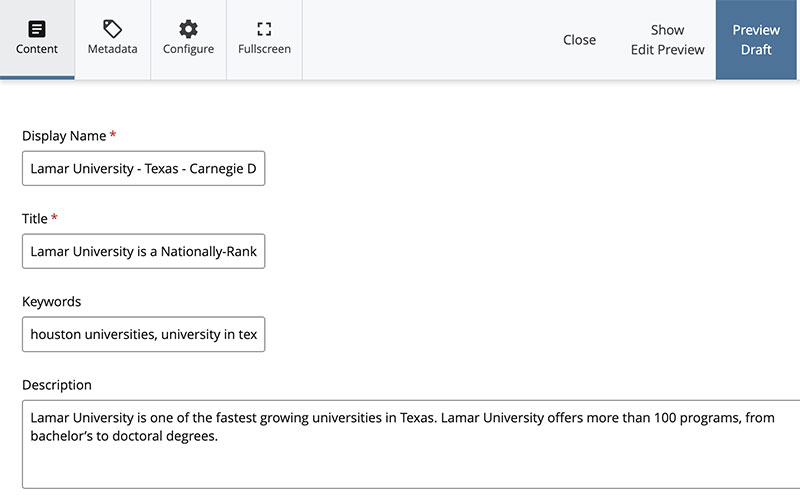Screen dimensions: 800x501
Task: Click the Fullscreen expand icon
Action: 264,29
